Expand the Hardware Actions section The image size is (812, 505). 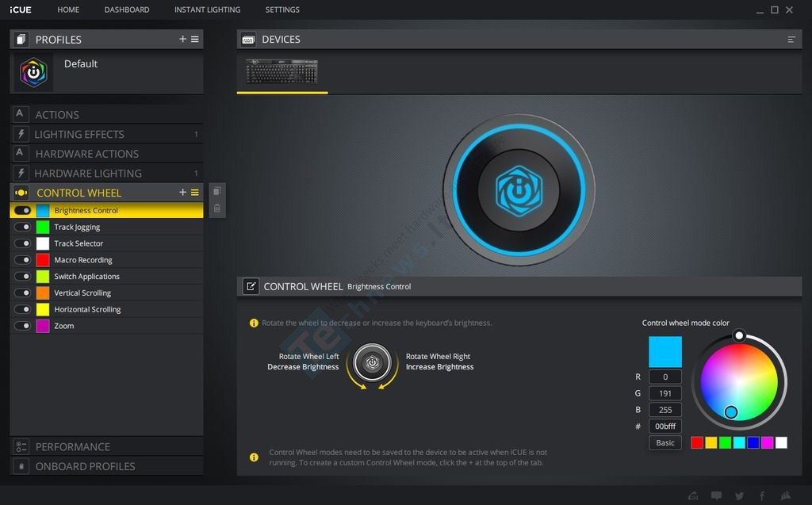pos(107,154)
